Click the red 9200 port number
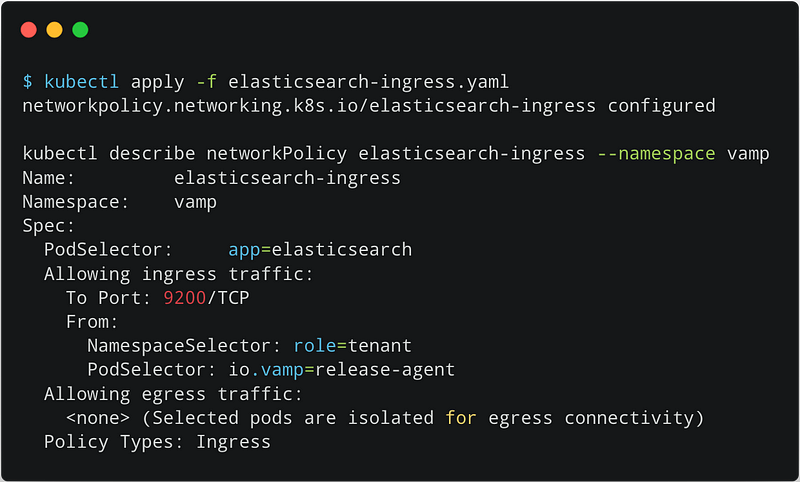Image resolution: width=800 pixels, height=482 pixels. (185, 298)
